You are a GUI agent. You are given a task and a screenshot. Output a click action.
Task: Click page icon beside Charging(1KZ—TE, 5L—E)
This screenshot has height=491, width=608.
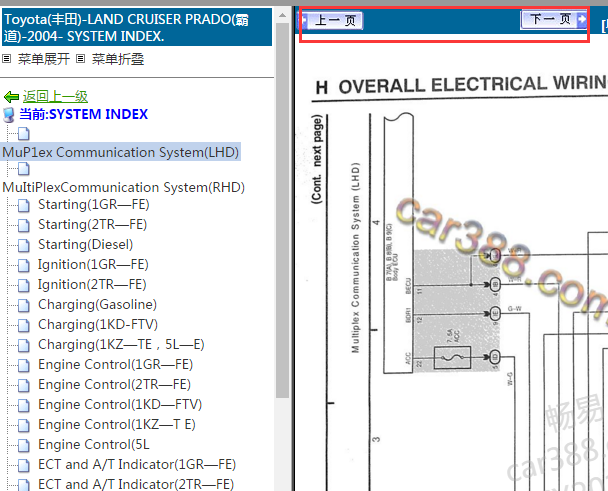tap(24, 345)
